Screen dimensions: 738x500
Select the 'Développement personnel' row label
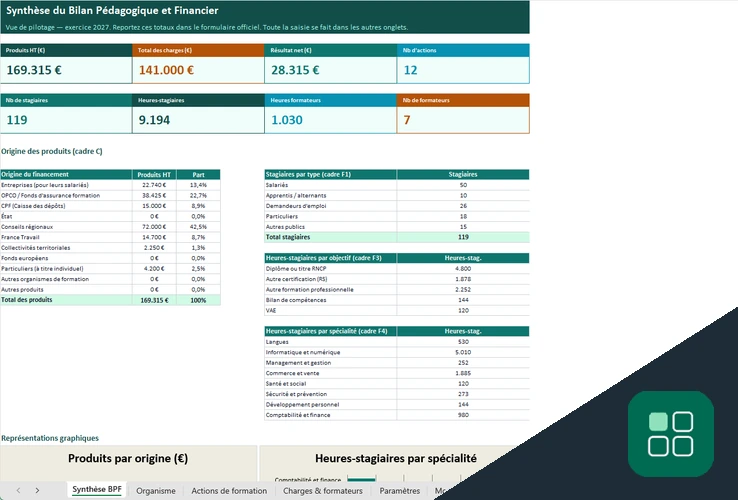302,404
